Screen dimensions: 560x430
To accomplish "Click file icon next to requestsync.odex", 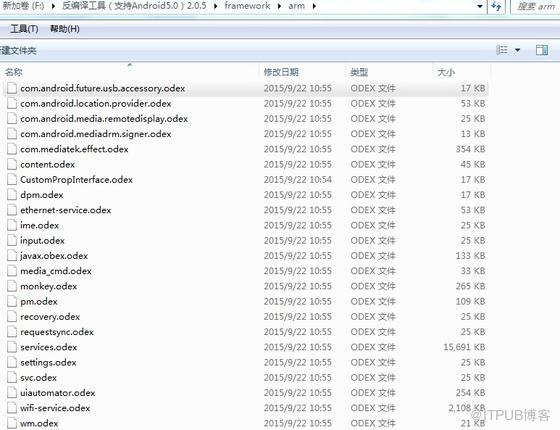I will tap(12, 332).
